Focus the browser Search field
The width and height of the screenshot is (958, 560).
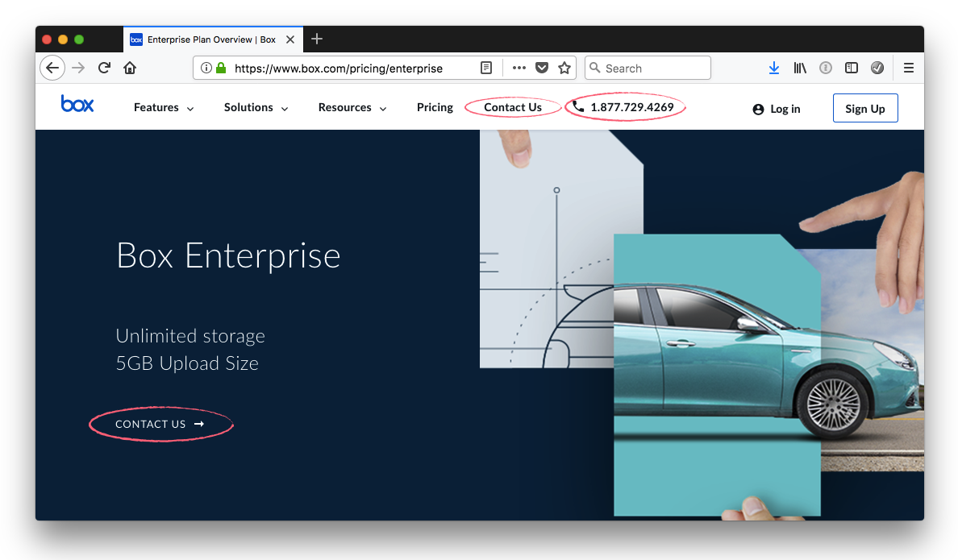648,68
